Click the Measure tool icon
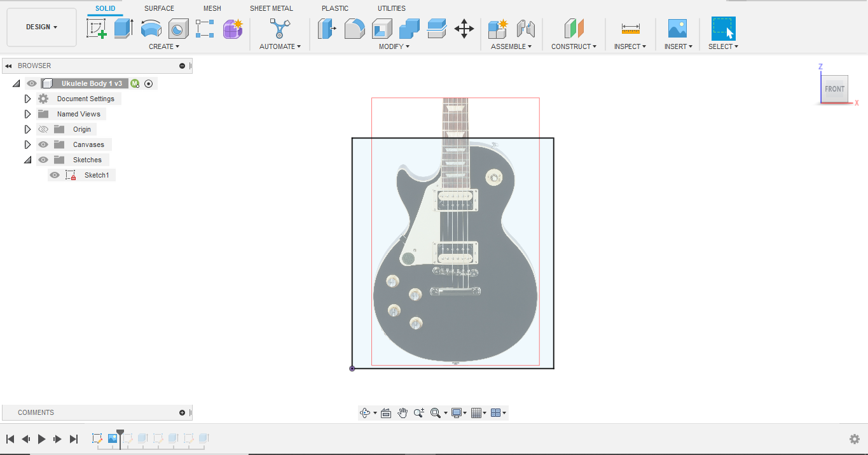 (x=630, y=29)
